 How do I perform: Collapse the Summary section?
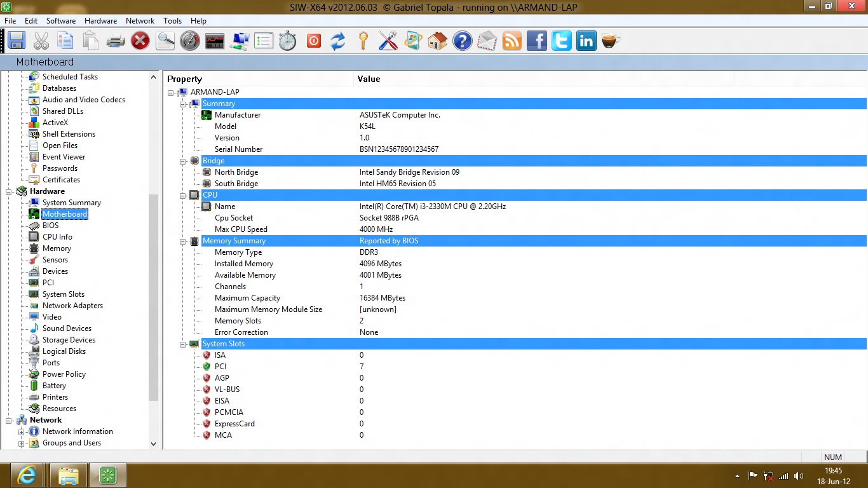182,104
